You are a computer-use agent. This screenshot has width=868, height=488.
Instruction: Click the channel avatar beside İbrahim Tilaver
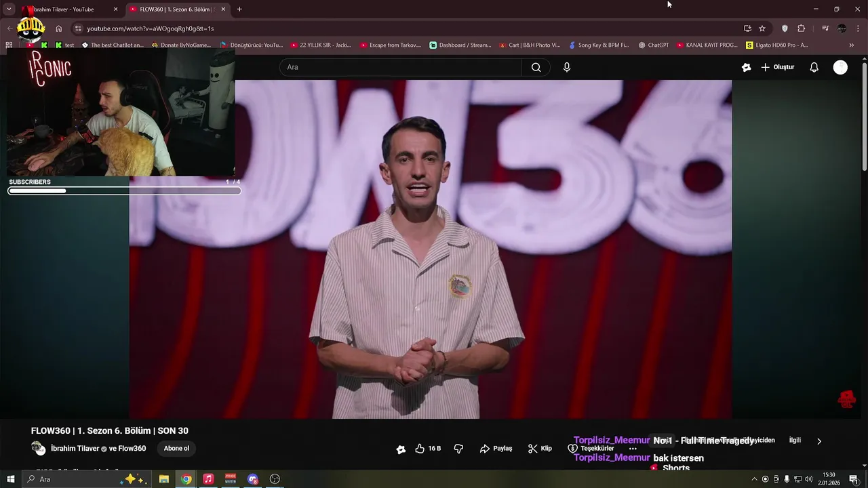click(39, 449)
